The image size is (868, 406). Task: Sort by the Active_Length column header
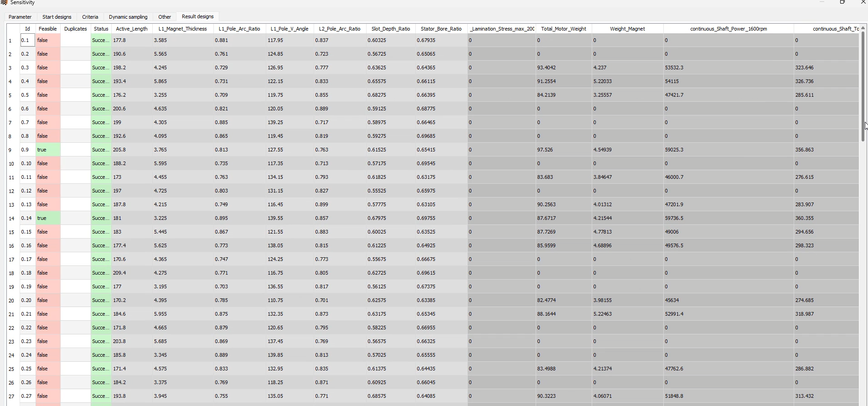tap(132, 29)
